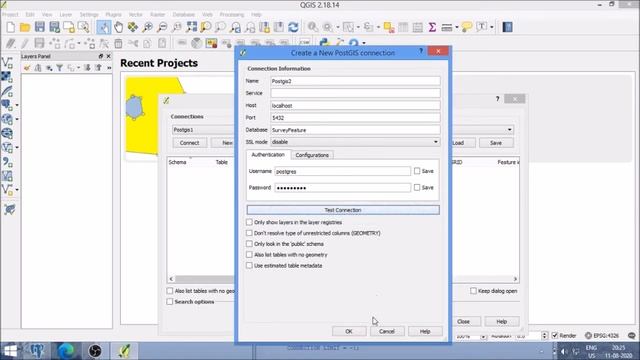
Task: Check Save next to Username
Action: pos(417,171)
